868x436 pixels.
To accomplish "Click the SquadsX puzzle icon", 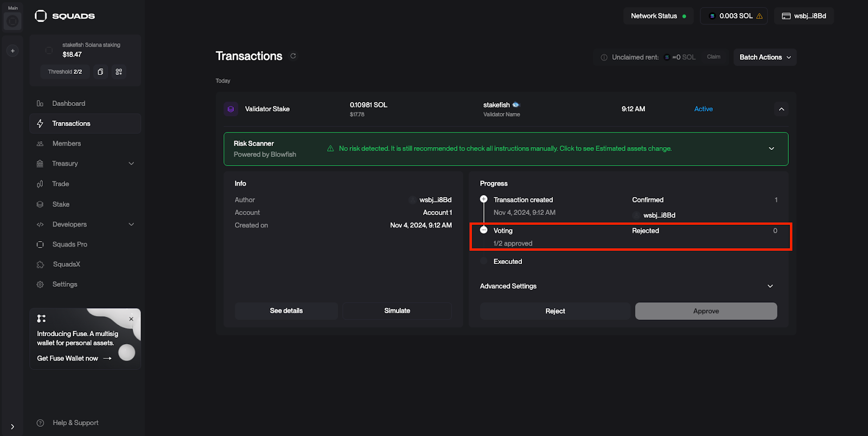I will tap(40, 264).
